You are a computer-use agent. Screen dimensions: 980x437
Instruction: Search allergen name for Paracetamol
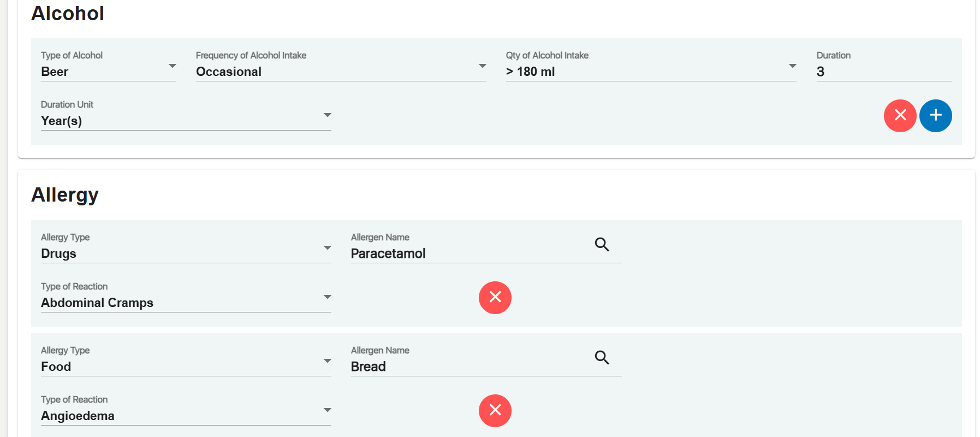pos(602,244)
